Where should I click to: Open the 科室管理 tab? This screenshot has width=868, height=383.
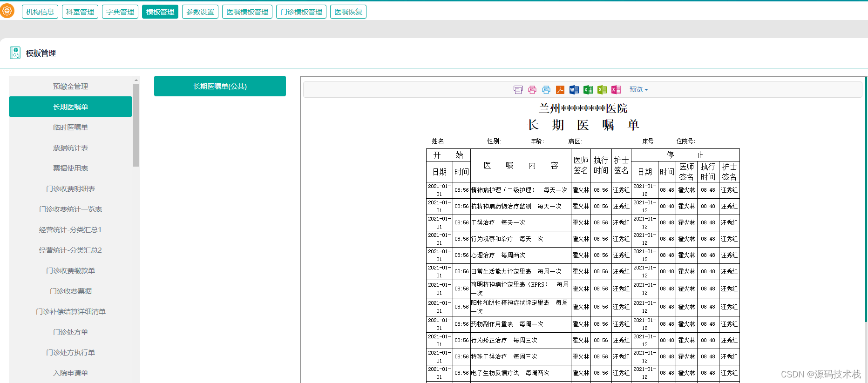click(x=80, y=12)
